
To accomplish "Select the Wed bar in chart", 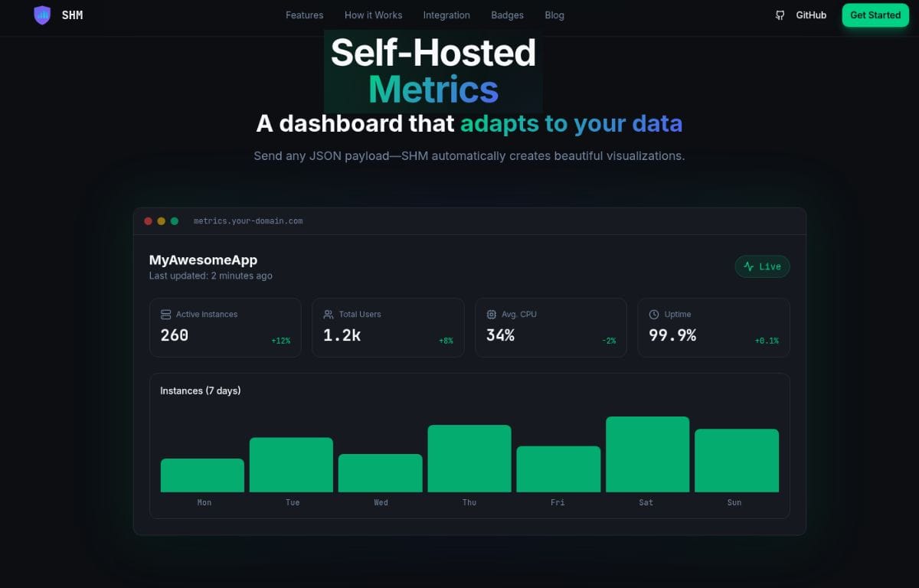I will point(381,473).
